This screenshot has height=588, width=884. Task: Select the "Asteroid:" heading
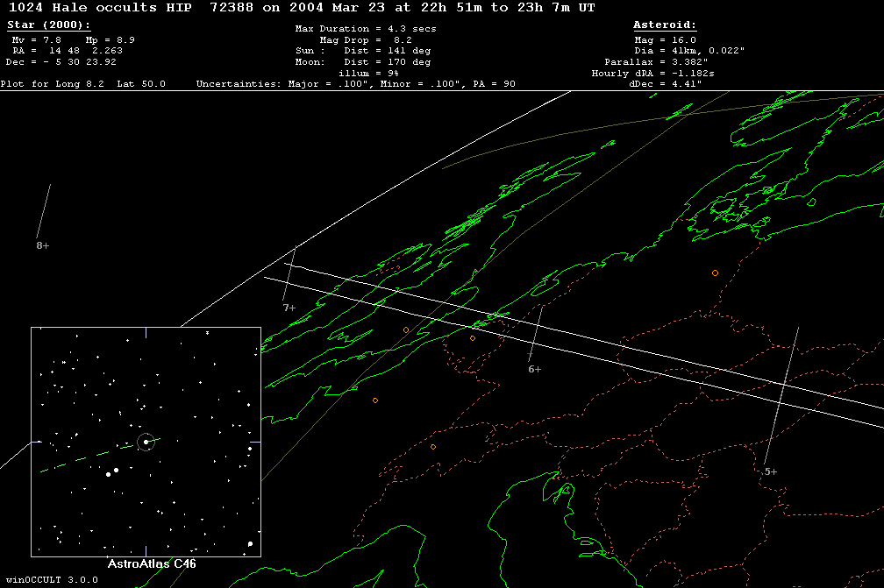[665, 25]
